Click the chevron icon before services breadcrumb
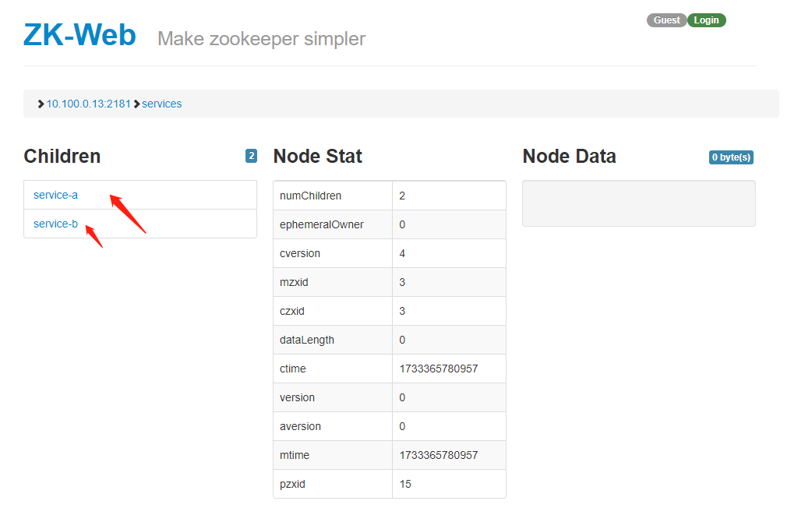This screenshot has height=508, width=812. point(136,104)
